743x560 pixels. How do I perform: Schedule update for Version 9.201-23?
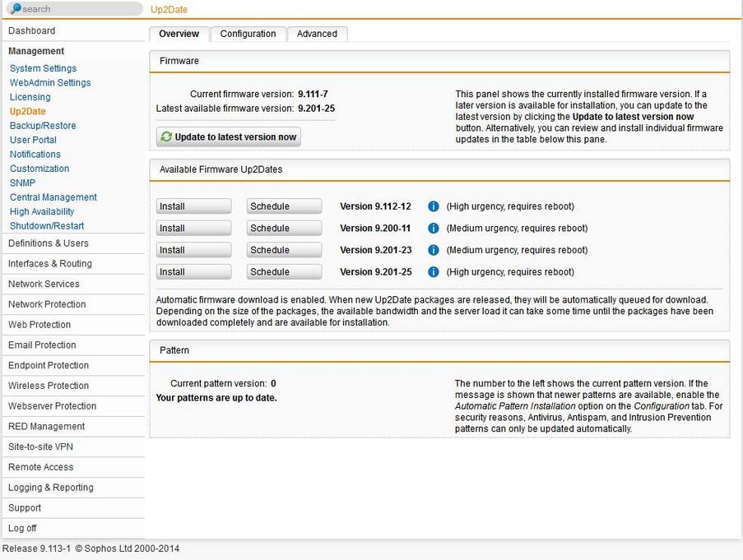pos(284,250)
